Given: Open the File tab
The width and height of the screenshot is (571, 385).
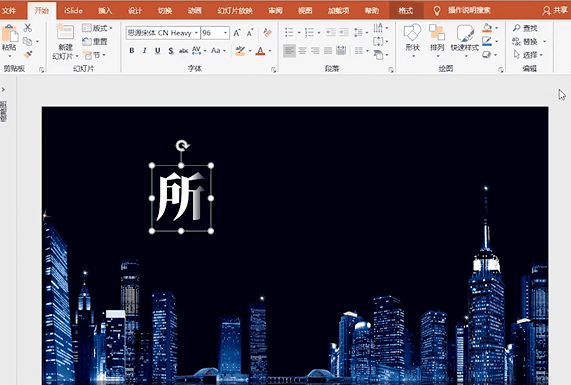Looking at the screenshot, I should pos(9,10).
